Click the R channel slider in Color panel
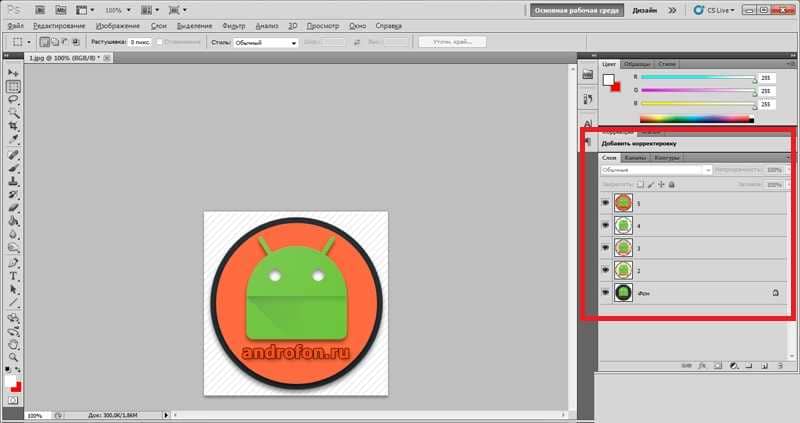The width and height of the screenshot is (800, 423). point(698,78)
